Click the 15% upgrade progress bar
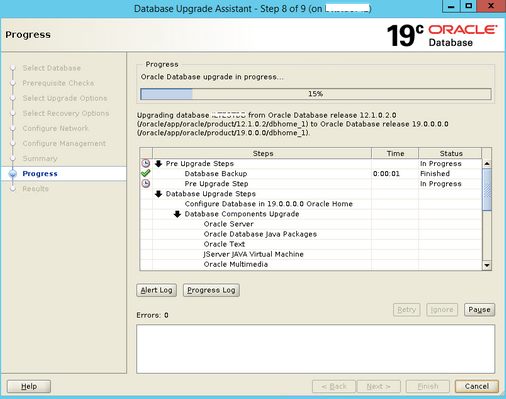The width and height of the screenshot is (506, 399). click(x=316, y=94)
